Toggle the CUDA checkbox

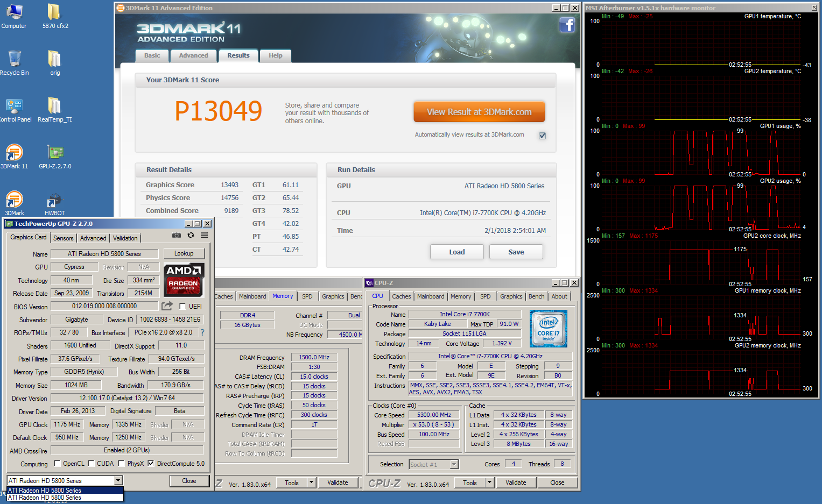[x=91, y=464]
